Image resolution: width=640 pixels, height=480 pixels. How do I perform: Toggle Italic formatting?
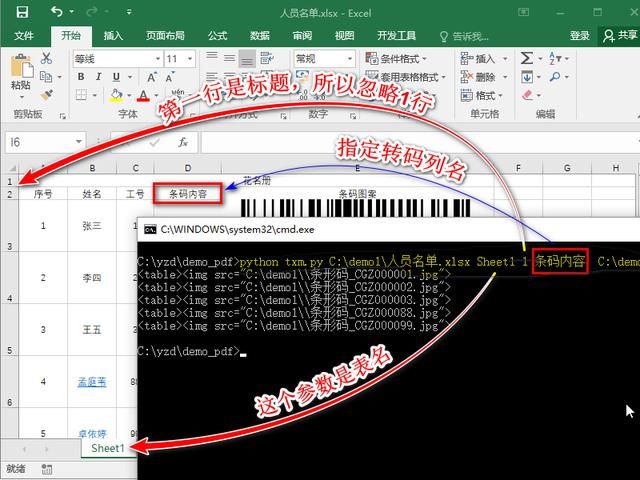pos(98,77)
